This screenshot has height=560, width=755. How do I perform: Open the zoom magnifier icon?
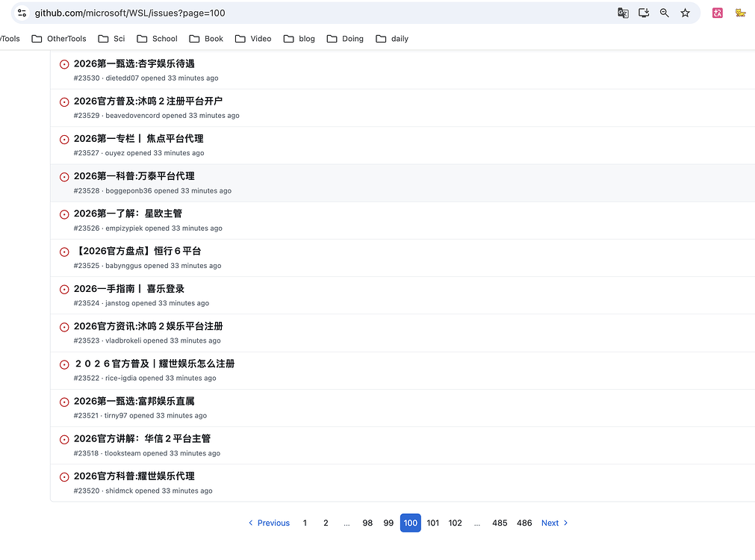[665, 13]
